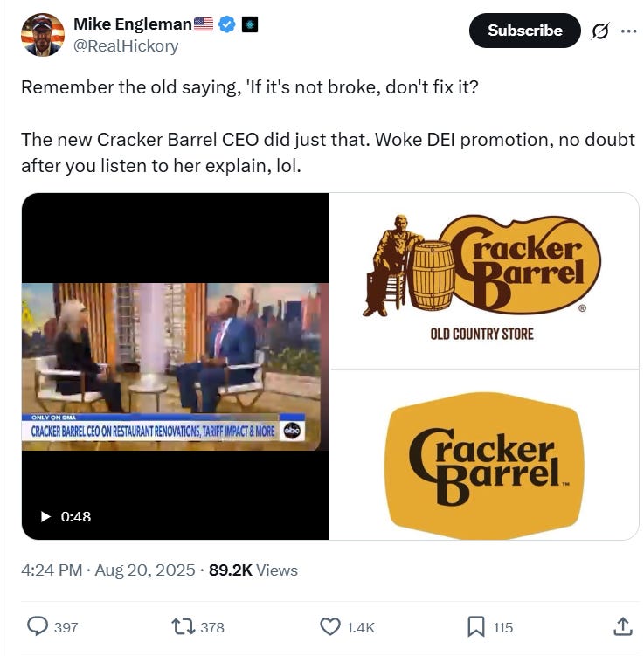Viewport: 644px width, 656px height.
Task: Click the retweet arrows icon
Action: 183,626
